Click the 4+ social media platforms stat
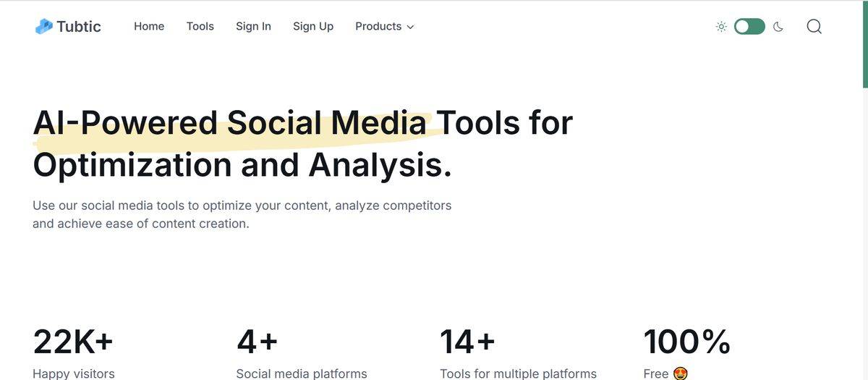Viewport: 868px width, 380px height. click(x=257, y=342)
